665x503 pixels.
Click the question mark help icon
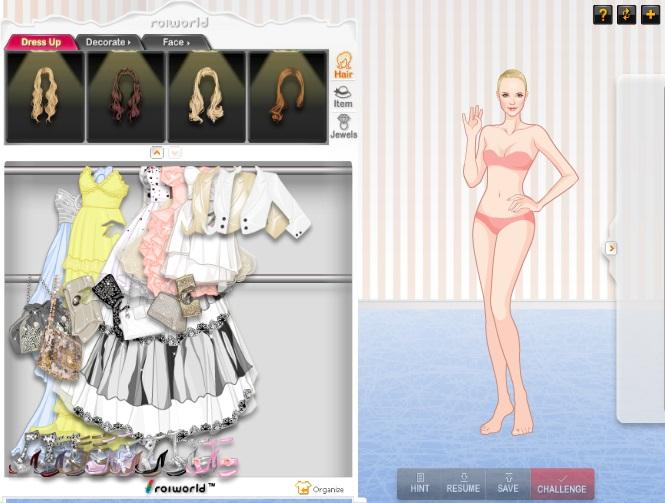click(602, 15)
